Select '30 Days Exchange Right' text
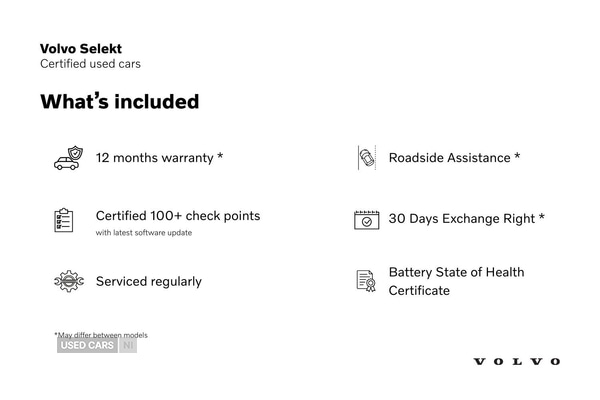This screenshot has height=400, width=600. point(466,219)
